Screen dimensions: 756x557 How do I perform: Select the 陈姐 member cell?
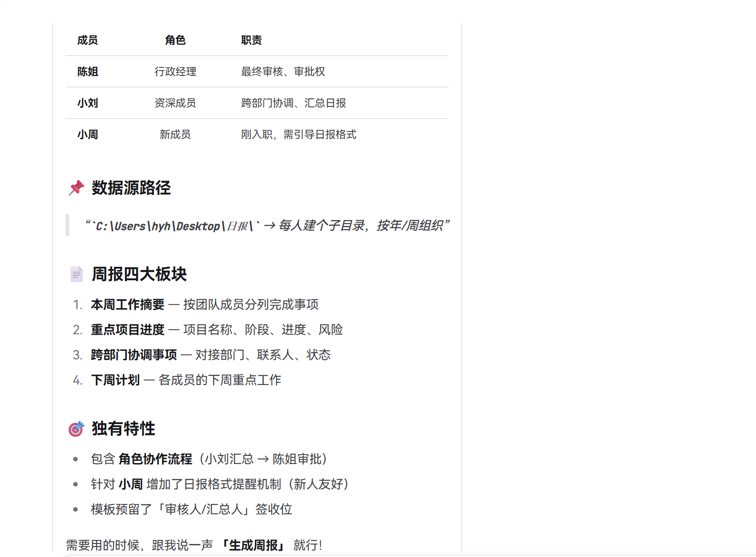pos(88,72)
